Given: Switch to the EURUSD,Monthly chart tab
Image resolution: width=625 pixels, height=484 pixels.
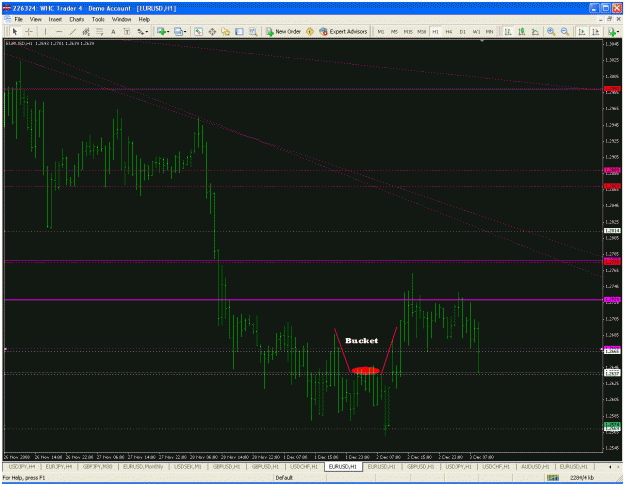Looking at the screenshot, I should coord(143,466).
